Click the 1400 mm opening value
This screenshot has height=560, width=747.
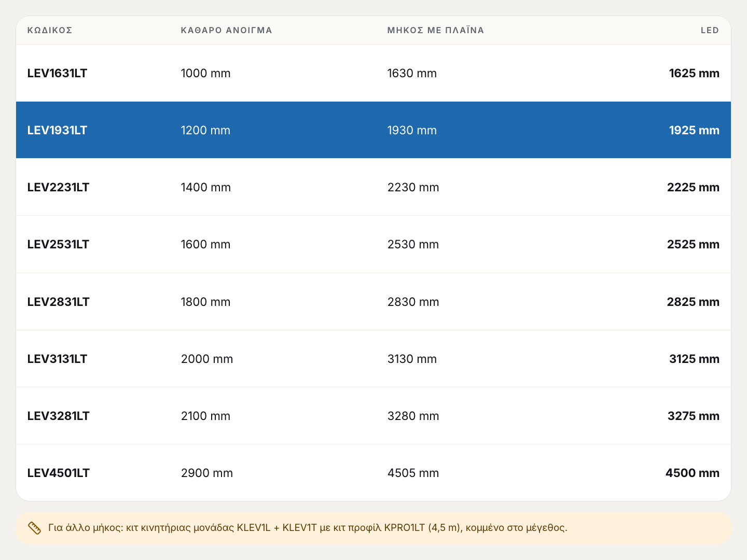pos(206,187)
